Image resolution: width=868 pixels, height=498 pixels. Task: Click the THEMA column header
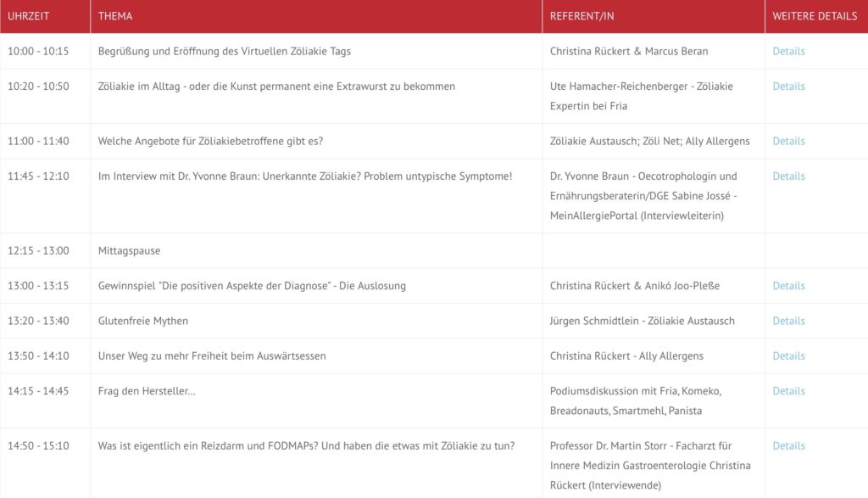(x=115, y=16)
